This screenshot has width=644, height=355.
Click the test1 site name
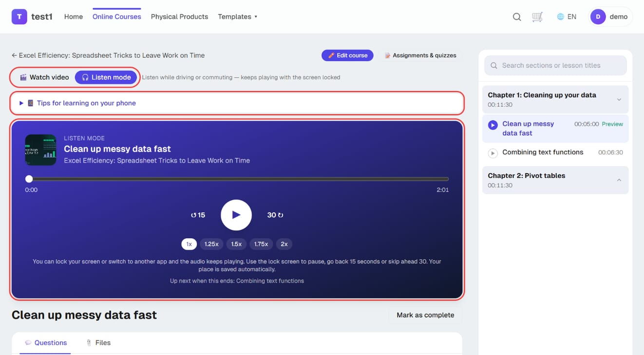42,17
